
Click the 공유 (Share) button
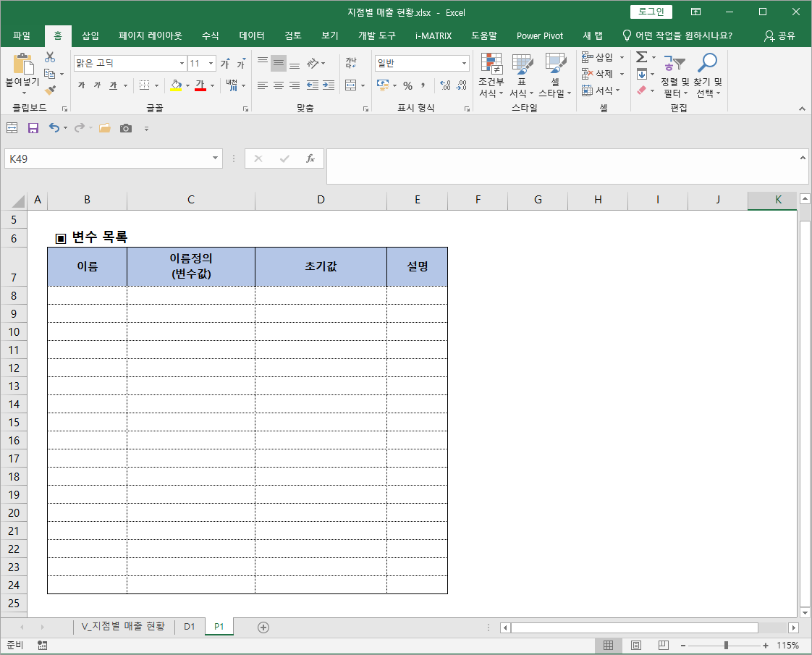tap(779, 35)
